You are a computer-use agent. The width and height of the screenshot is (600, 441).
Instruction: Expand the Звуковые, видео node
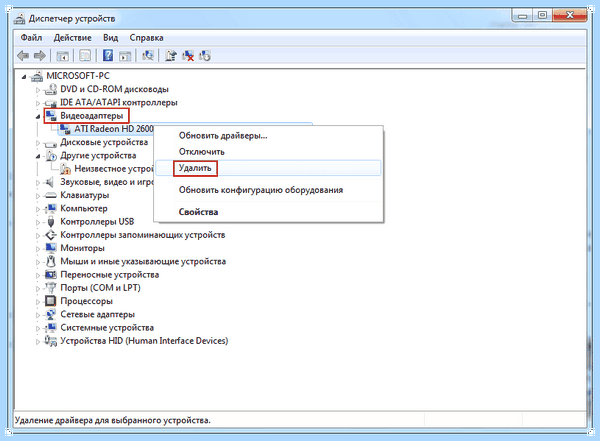(38, 183)
